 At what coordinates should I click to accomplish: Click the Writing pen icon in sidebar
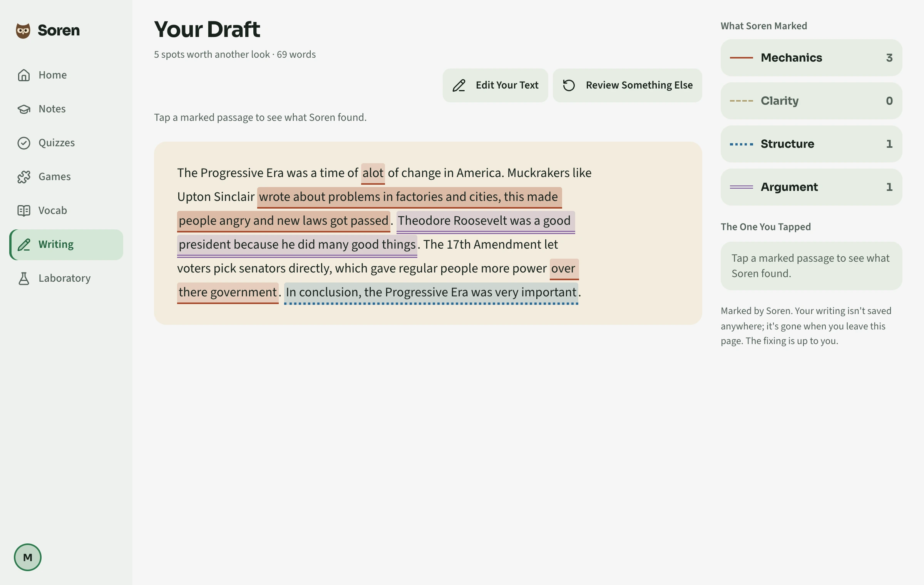(24, 244)
